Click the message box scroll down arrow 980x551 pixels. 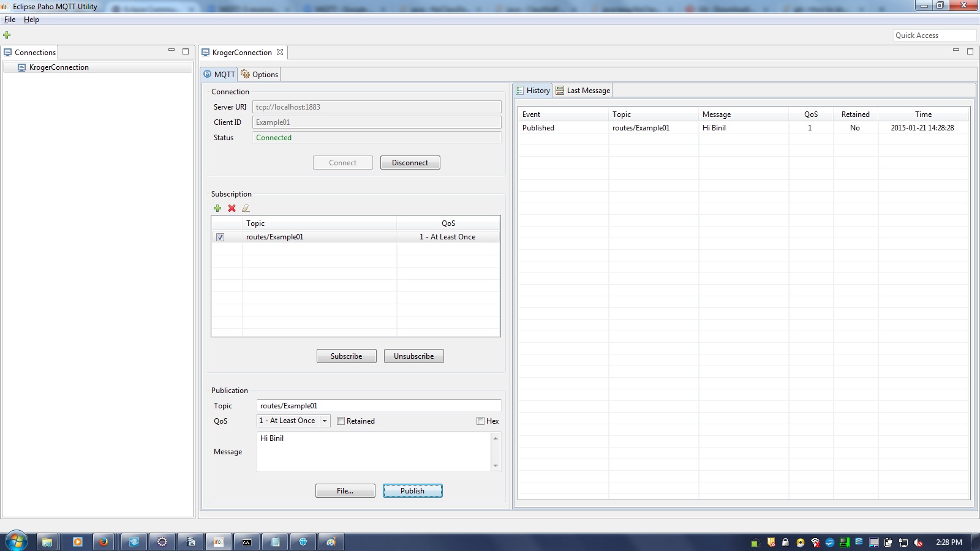click(496, 466)
